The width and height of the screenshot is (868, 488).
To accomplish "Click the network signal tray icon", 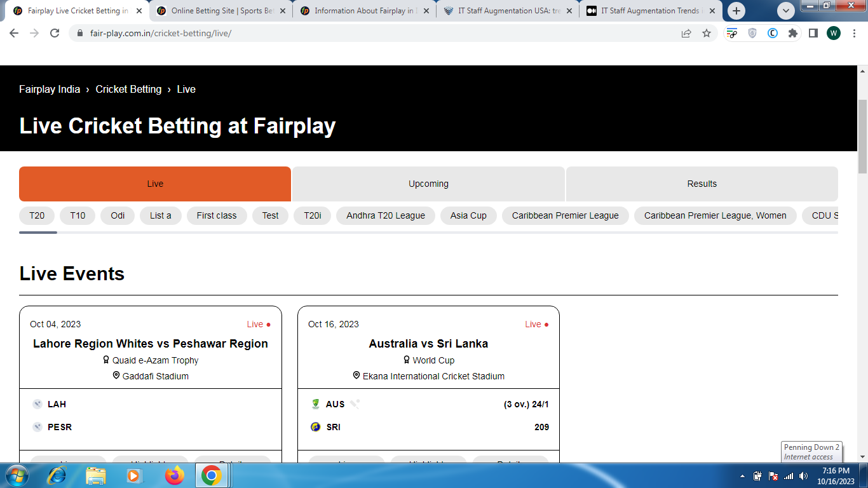I will (x=789, y=476).
